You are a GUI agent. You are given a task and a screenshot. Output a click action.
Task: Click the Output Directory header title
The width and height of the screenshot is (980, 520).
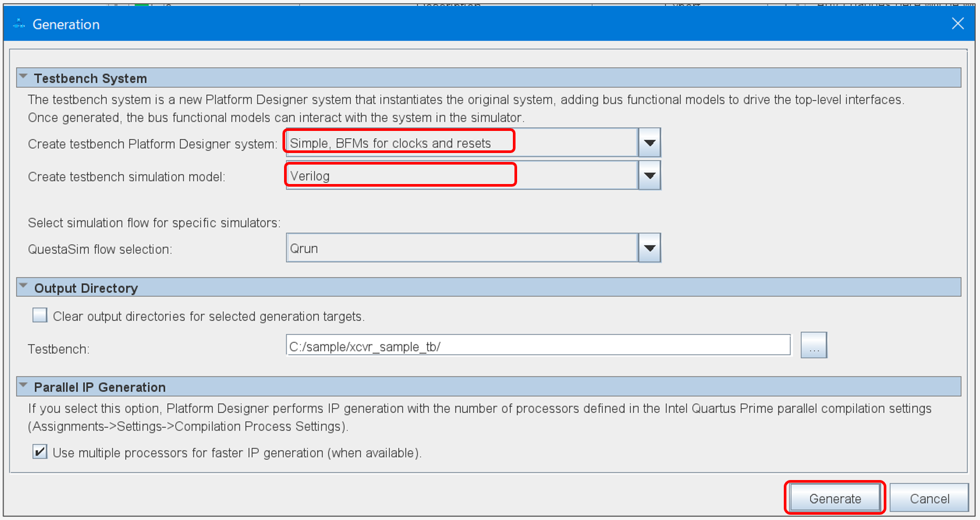point(86,288)
